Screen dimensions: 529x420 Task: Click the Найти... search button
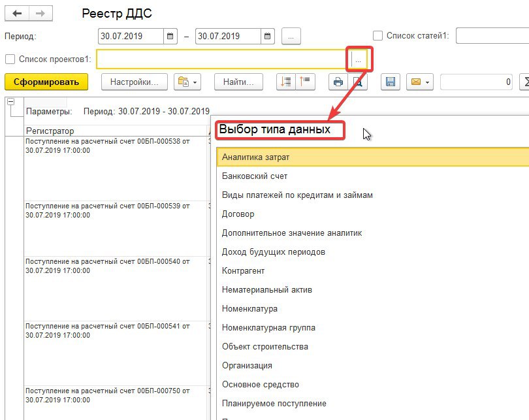(238, 82)
